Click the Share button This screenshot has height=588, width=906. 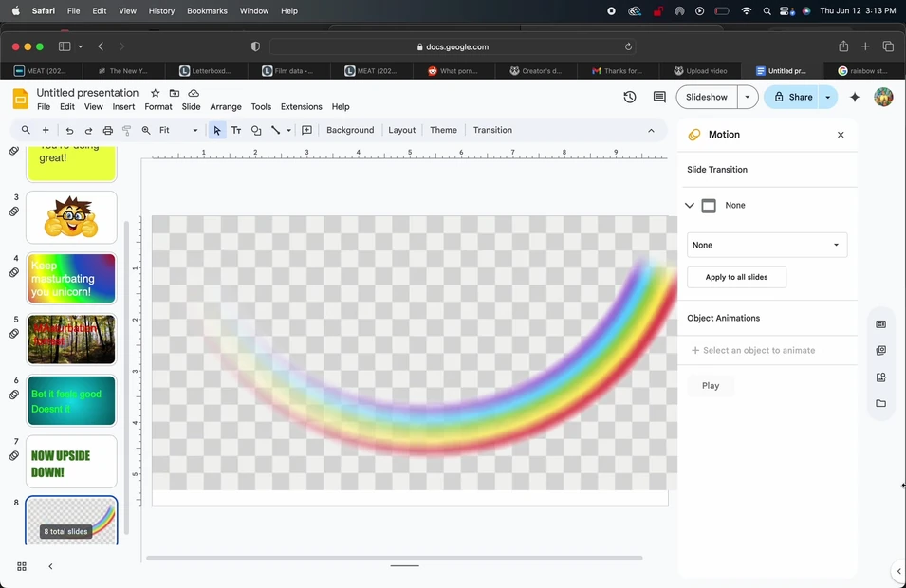click(x=793, y=97)
